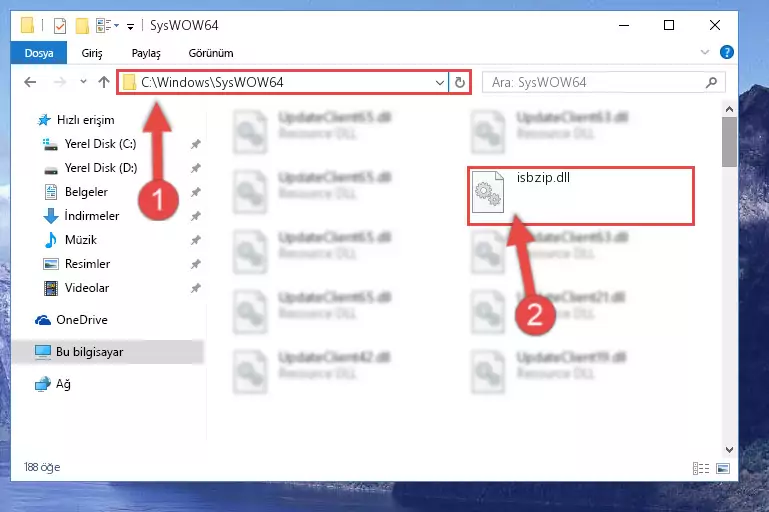Expand address bar history dropdown

(440, 82)
